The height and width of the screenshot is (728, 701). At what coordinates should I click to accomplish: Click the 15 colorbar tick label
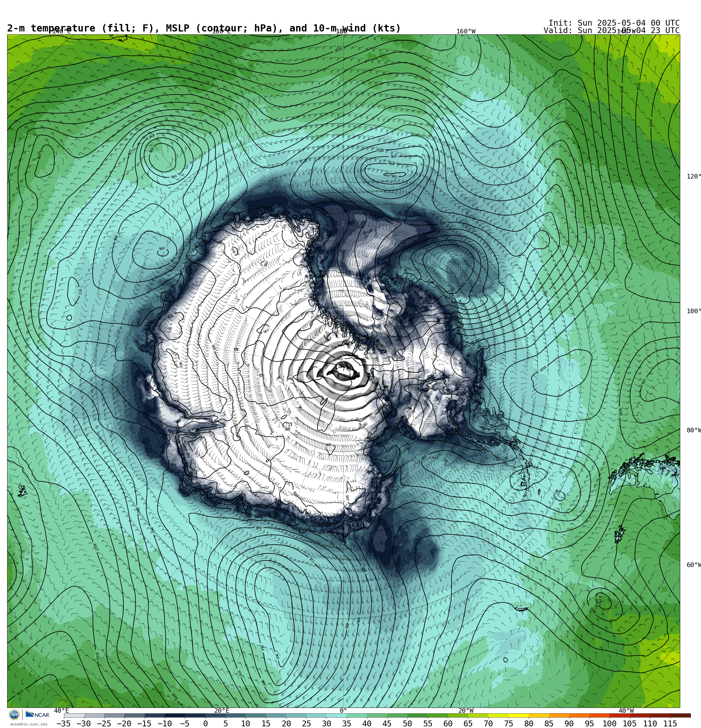coord(266,723)
